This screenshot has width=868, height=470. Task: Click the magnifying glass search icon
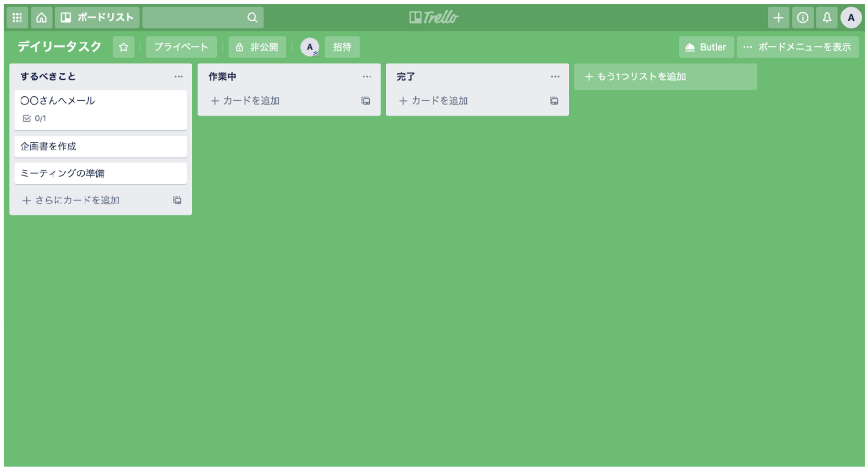tap(252, 18)
